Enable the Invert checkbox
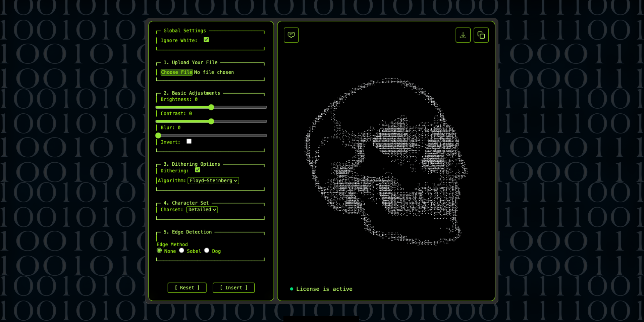 pos(189,141)
